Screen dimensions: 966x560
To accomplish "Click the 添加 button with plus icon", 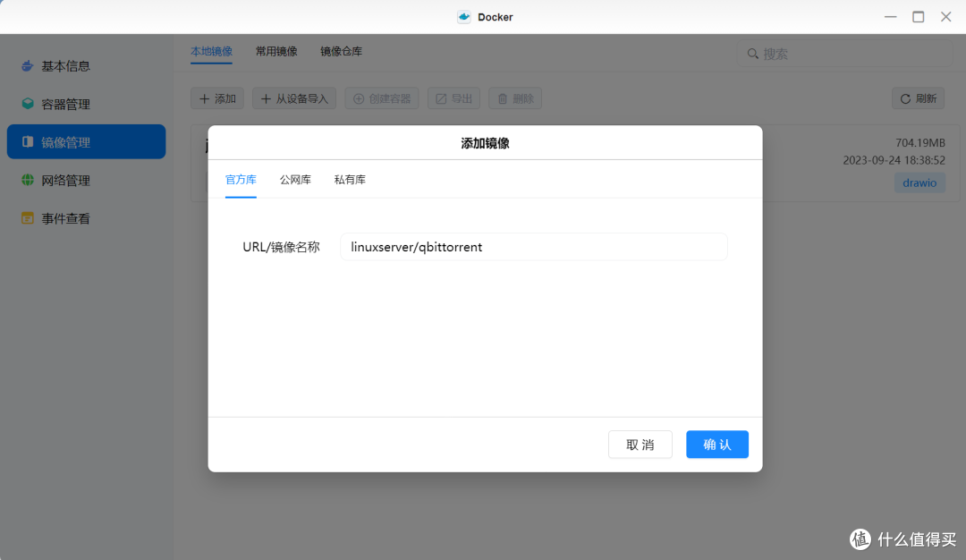I will click(x=217, y=98).
